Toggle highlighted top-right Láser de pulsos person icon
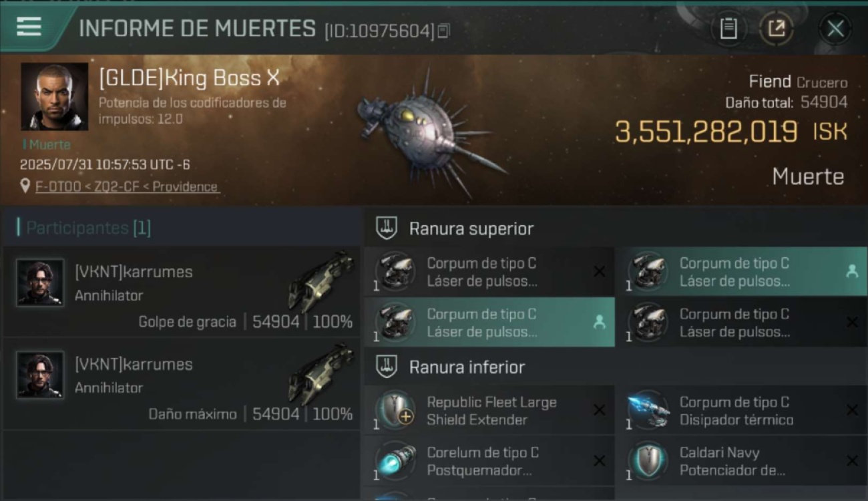The width and height of the screenshot is (868, 501). click(852, 271)
